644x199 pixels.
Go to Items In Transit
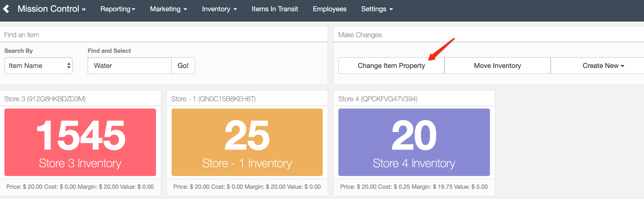(275, 9)
